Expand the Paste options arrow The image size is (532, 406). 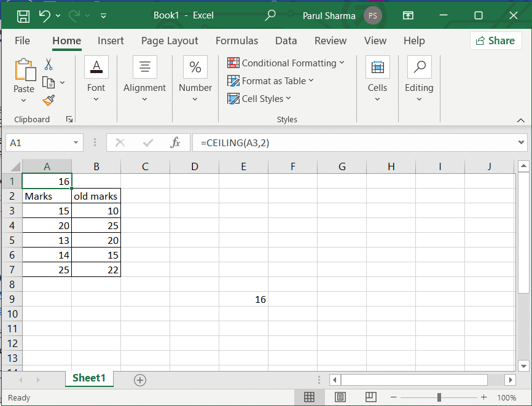pos(23,100)
